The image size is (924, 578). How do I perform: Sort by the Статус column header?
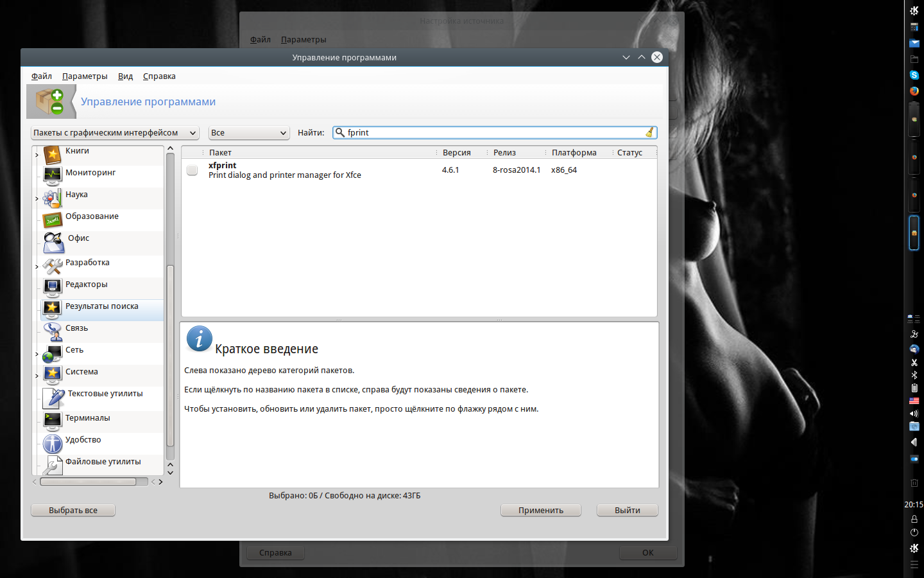coord(635,153)
